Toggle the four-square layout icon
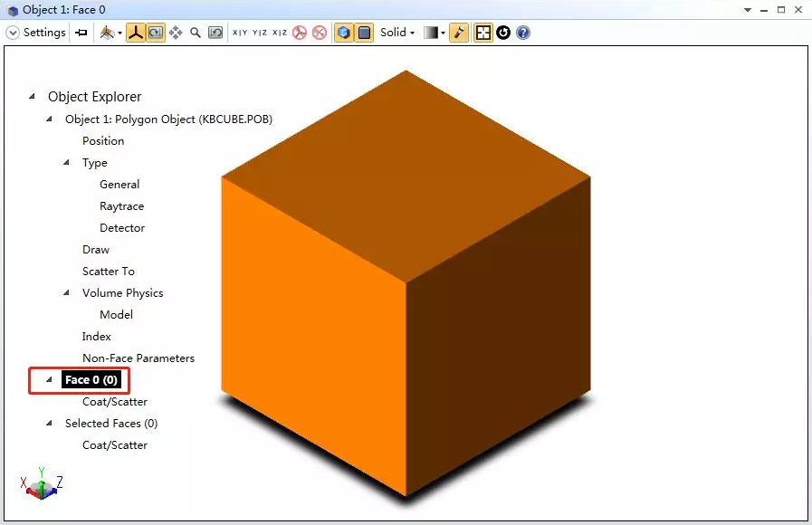 click(482, 33)
